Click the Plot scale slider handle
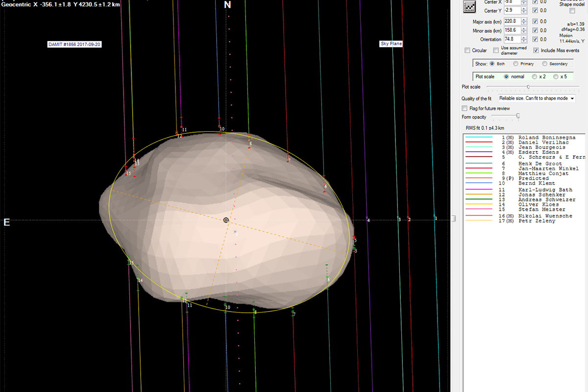The height and width of the screenshot is (392, 588). [x=528, y=87]
